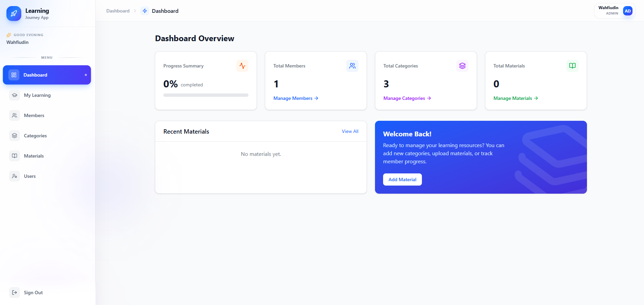The image size is (644, 305).
Task: Open Users in the sidebar menu
Action: point(47,176)
